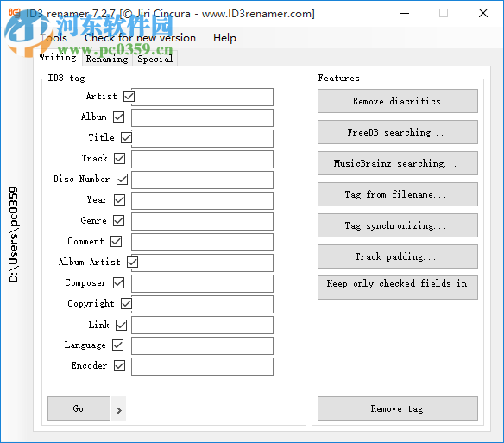Switch to the Writing tab

pos(58,58)
